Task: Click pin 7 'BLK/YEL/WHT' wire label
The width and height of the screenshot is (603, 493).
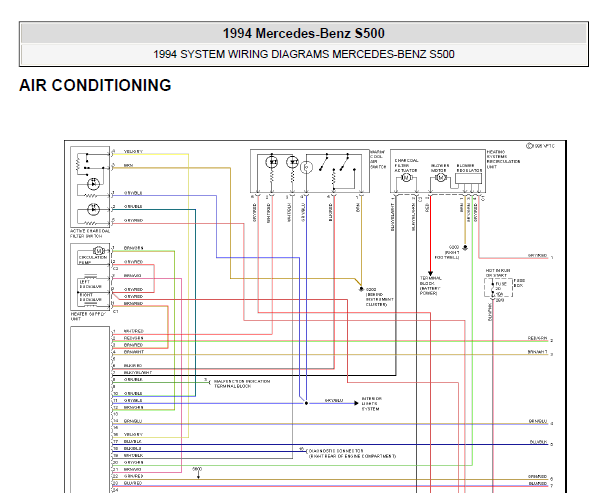Action: point(138,373)
